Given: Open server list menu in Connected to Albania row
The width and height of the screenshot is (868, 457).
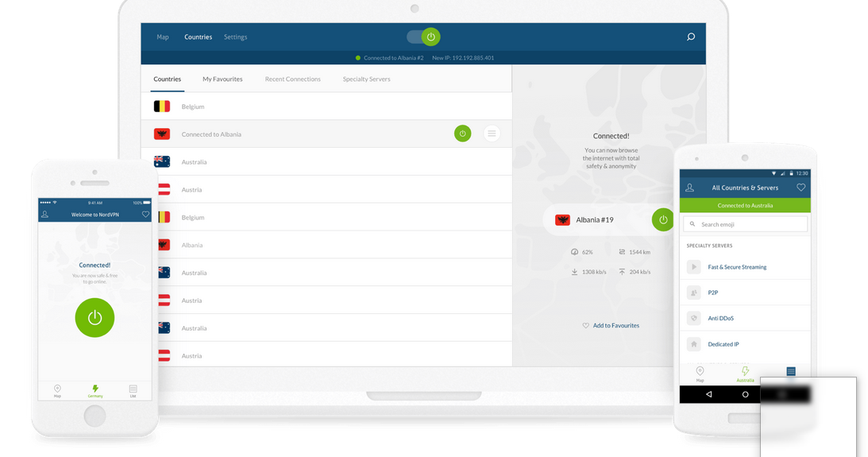Looking at the screenshot, I should tap(492, 134).
